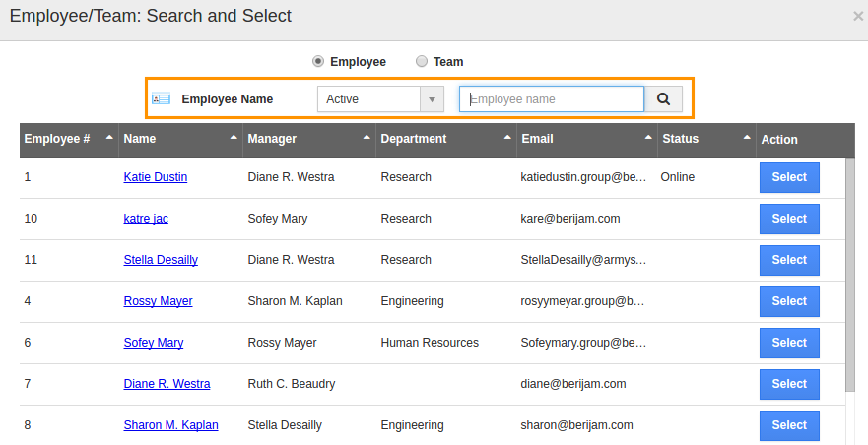
Task: Click manager cell Sofey Mary
Action: click(277, 219)
